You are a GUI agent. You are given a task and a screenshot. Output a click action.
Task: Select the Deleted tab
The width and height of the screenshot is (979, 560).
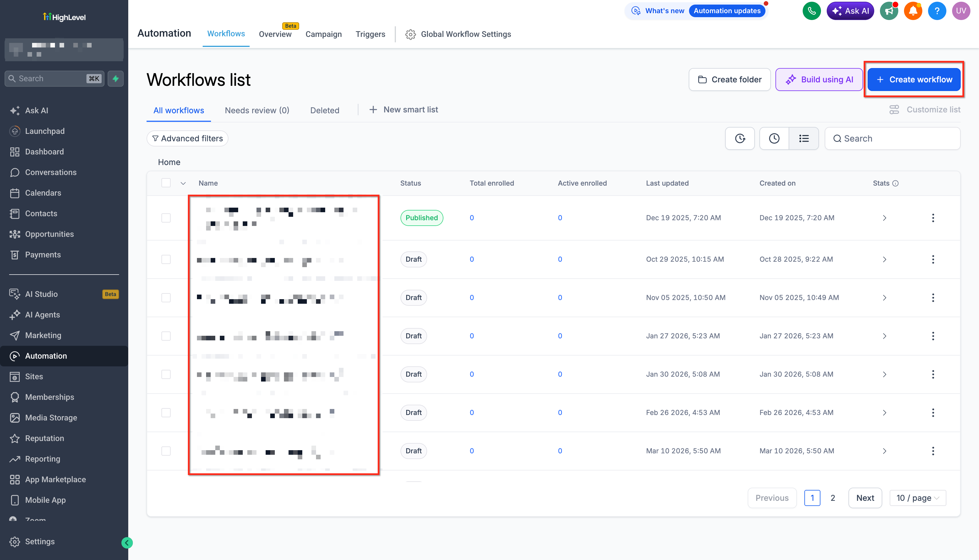[325, 110]
